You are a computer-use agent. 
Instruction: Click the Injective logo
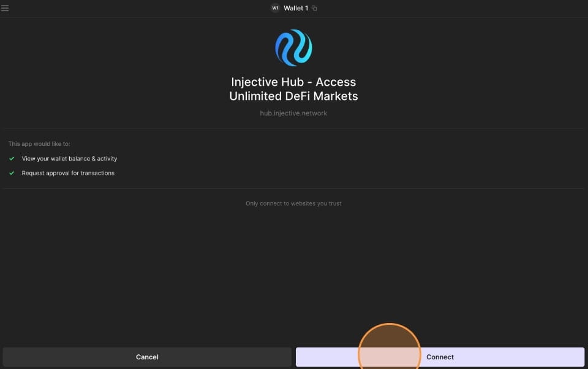point(293,47)
